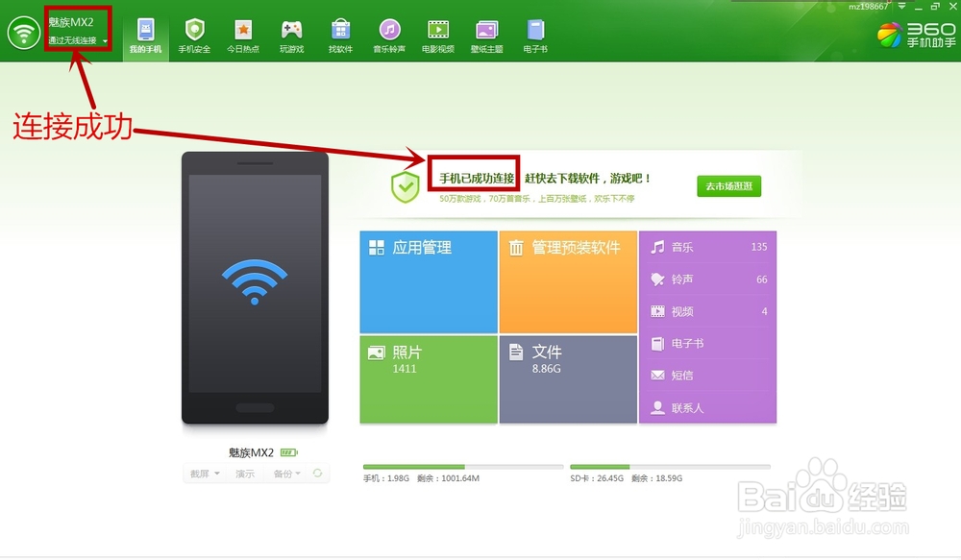Image resolution: width=961 pixels, height=560 pixels.
Task: Open 短信 messages entry
Action: pyautogui.click(x=708, y=376)
